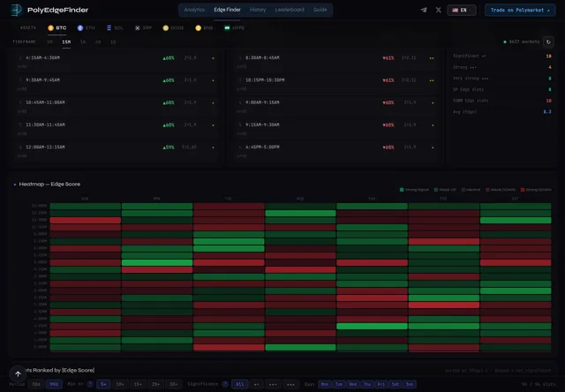Click the 8637 markets status text
Image resolution: width=565 pixels, height=392 pixels.
point(524,41)
